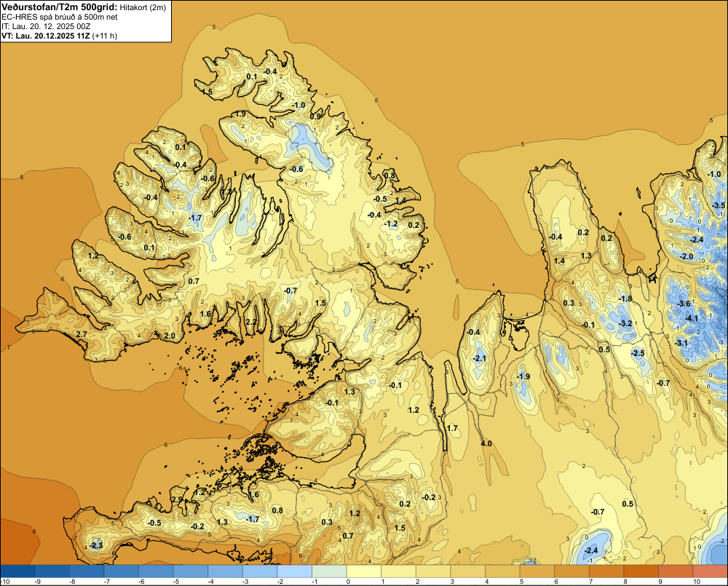
Task: Click the 'VT: Lau. 20.12.2025 11Z' valid time
Action: (x=45, y=36)
